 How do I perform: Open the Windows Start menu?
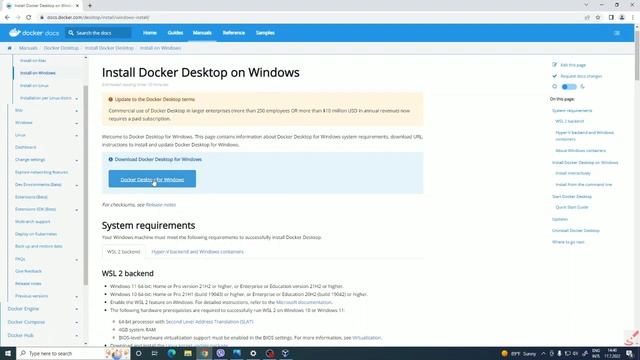tap(8, 353)
